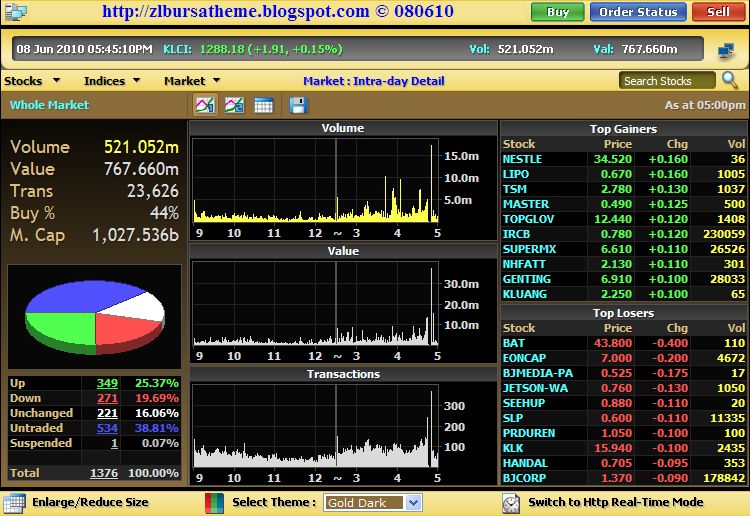This screenshot has height=516, width=750.
Task: Select BJMEDIA-PA in Top Losers
Action: (x=538, y=373)
